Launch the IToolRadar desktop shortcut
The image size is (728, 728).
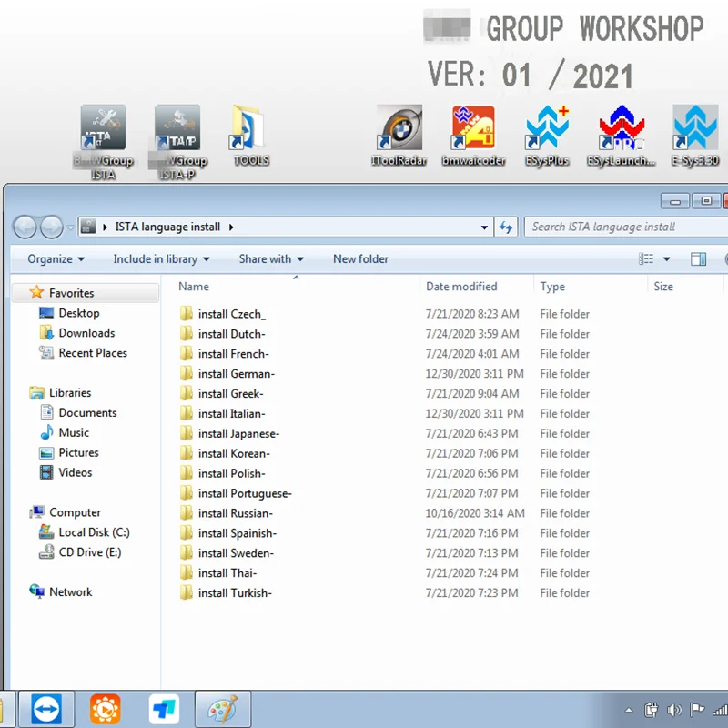coord(399,136)
